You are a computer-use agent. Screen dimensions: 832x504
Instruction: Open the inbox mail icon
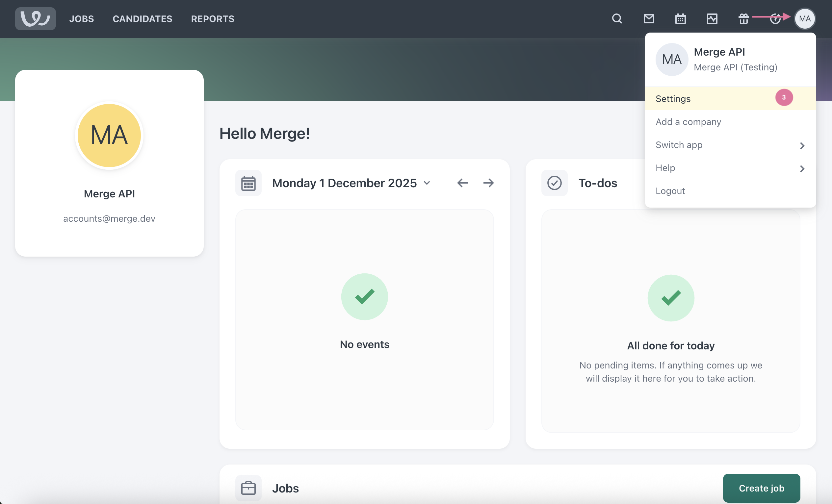coord(649,18)
